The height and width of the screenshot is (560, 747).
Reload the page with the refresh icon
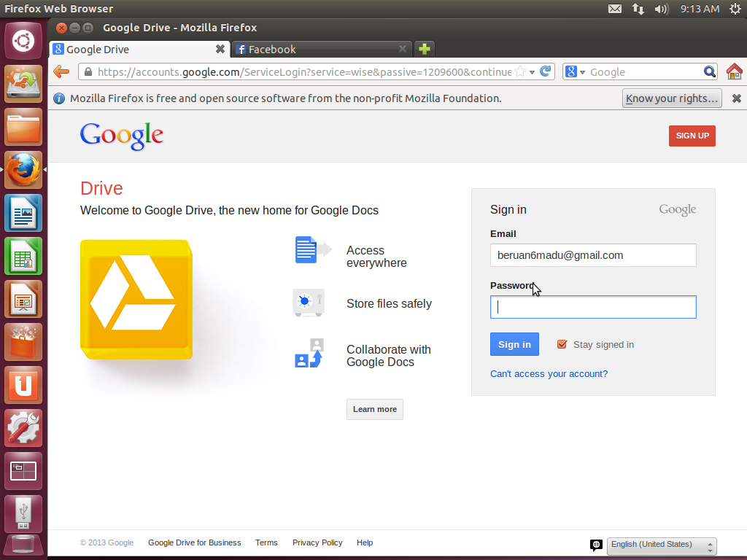pyautogui.click(x=545, y=71)
